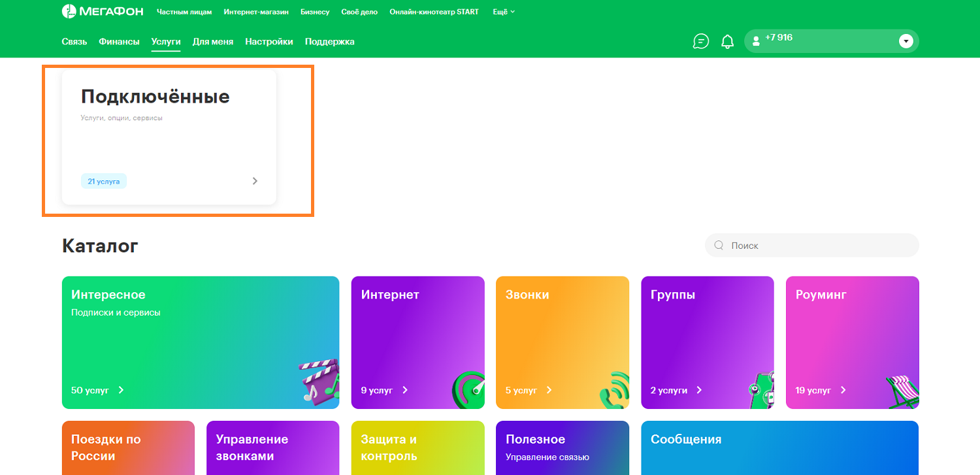Go to Бизнесу section
The width and height of the screenshot is (980, 475).
[x=315, y=12]
